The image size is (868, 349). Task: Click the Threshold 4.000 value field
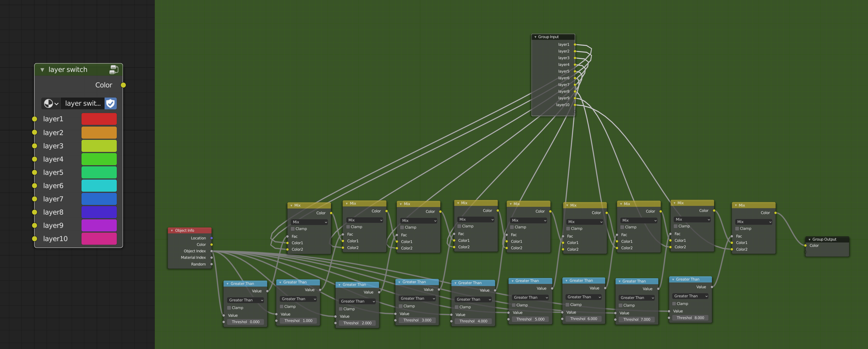pyautogui.click(x=473, y=321)
